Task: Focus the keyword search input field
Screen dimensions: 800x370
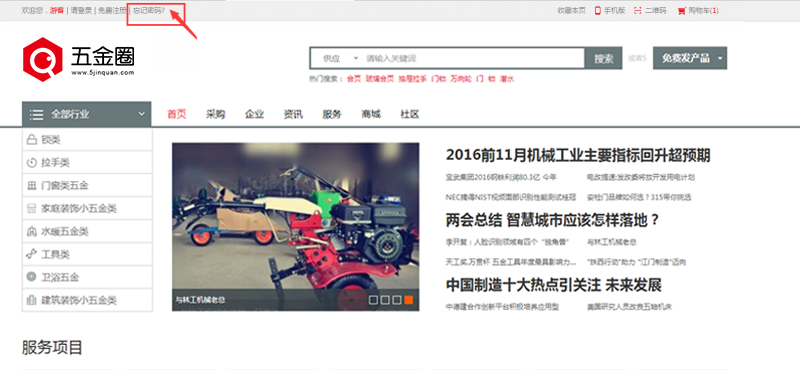Action: pyautogui.click(x=473, y=58)
